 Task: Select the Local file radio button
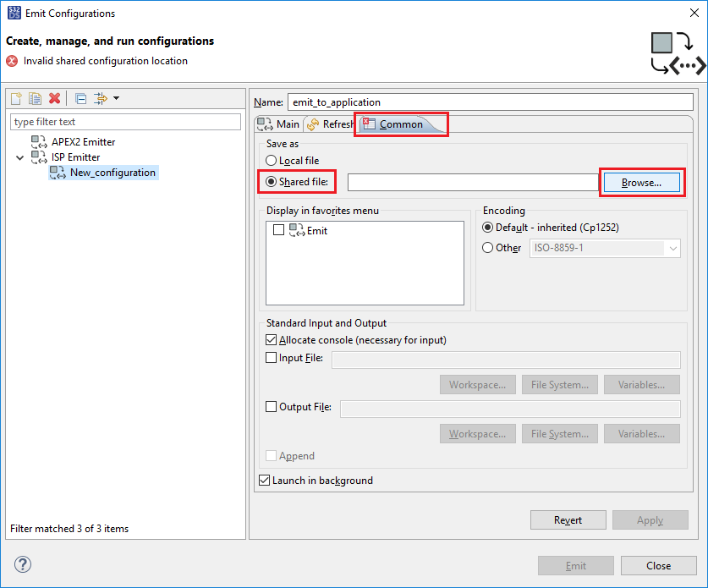tap(271, 160)
